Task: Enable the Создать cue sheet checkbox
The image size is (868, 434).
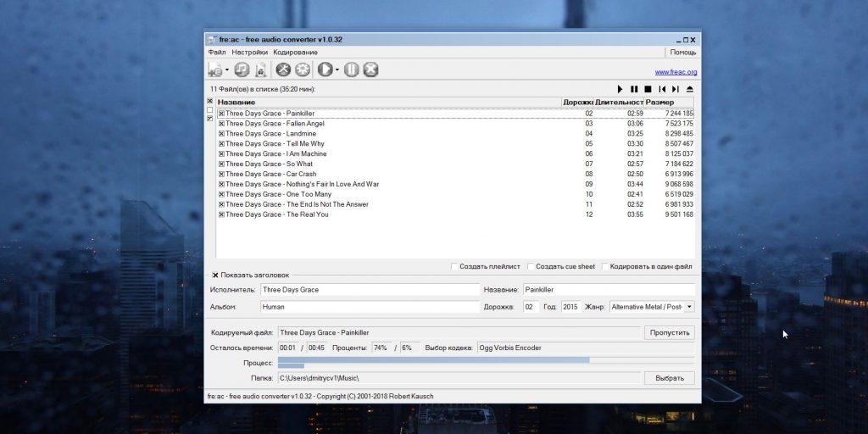Action: [531, 267]
